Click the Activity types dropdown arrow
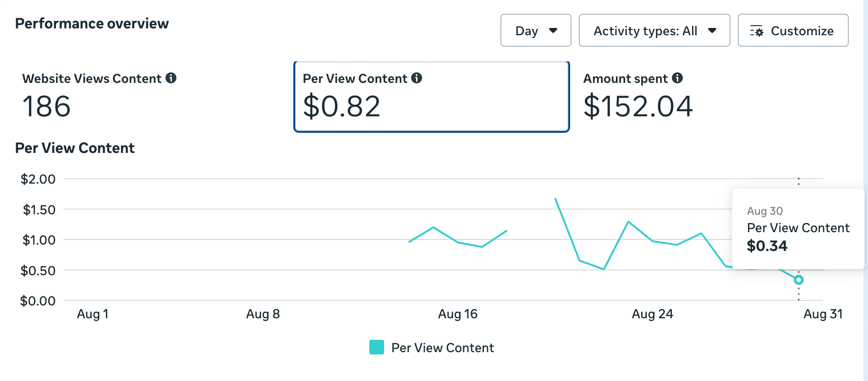Viewport: 868px width, 381px height. click(x=712, y=31)
